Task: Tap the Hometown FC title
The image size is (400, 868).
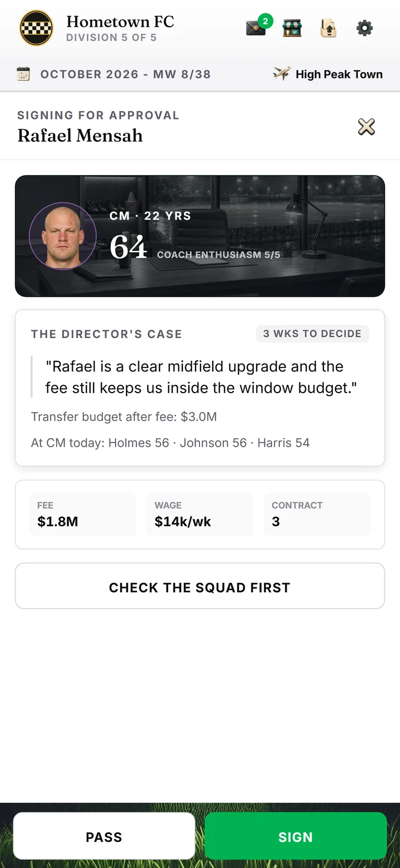Action: pyautogui.click(x=120, y=22)
